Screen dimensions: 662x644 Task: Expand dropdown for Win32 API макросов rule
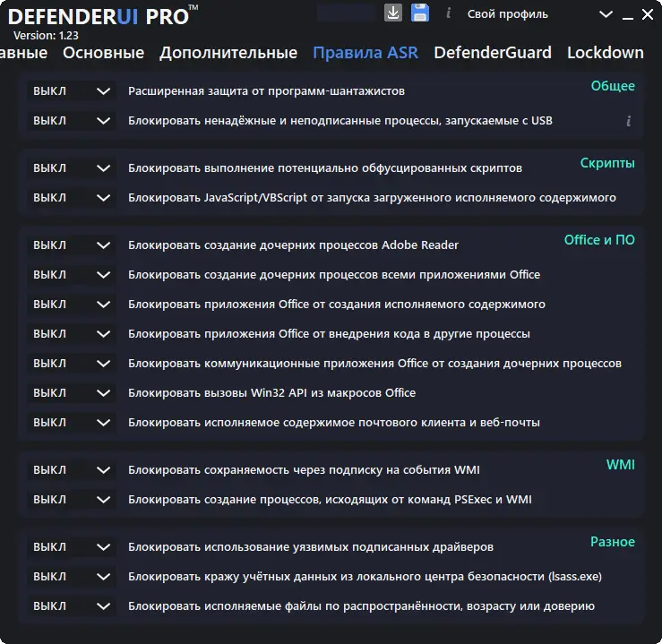(x=72, y=393)
